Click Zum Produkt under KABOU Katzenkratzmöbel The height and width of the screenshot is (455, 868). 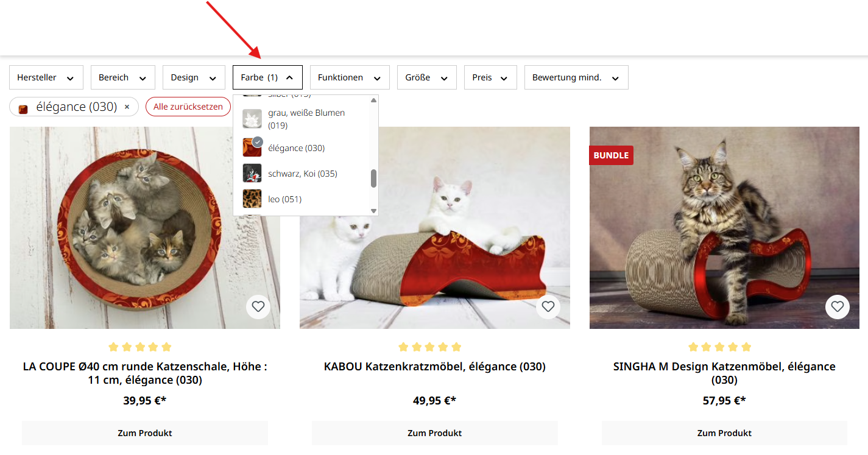point(434,433)
